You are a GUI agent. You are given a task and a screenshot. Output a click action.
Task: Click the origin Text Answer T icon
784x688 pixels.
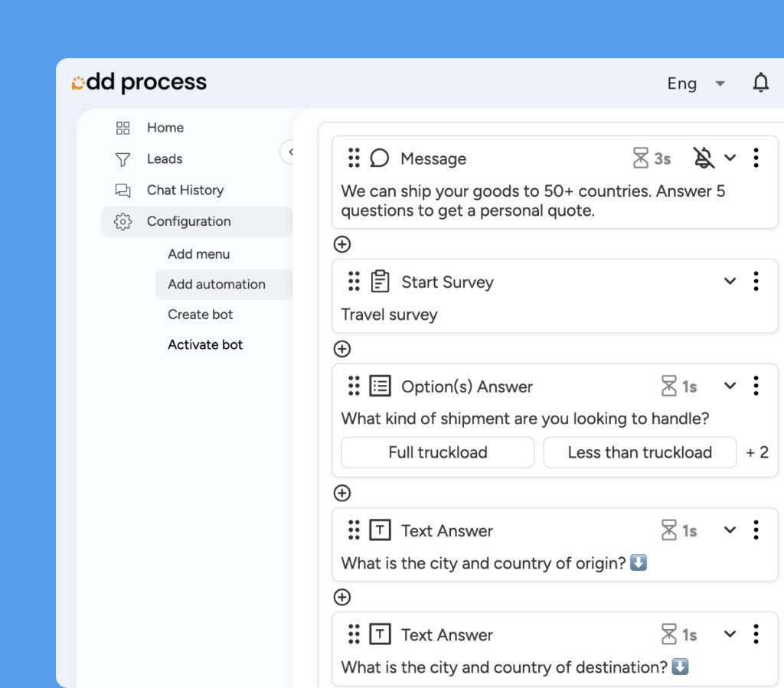click(380, 530)
